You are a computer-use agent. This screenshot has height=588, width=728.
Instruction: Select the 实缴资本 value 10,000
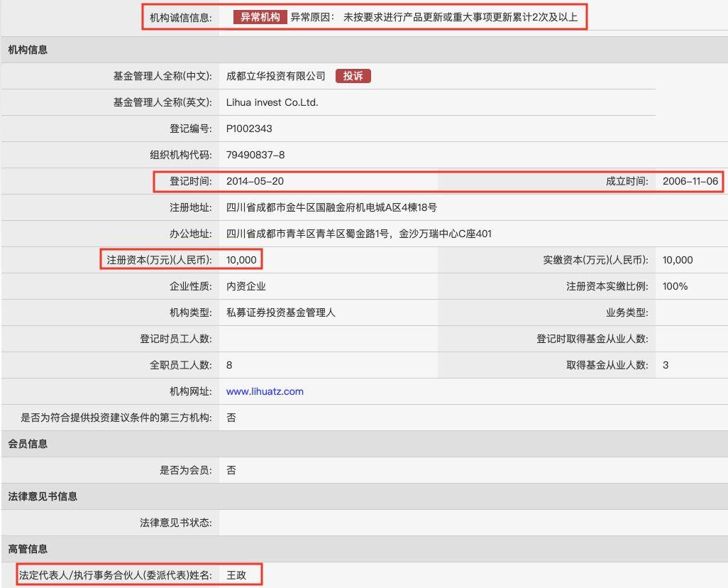coord(678,260)
